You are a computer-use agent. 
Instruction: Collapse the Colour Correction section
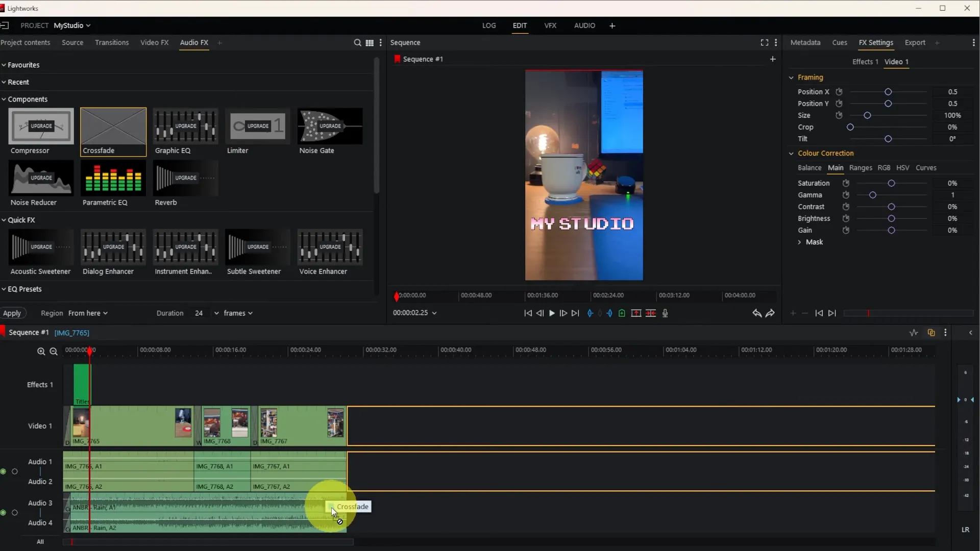coord(791,153)
